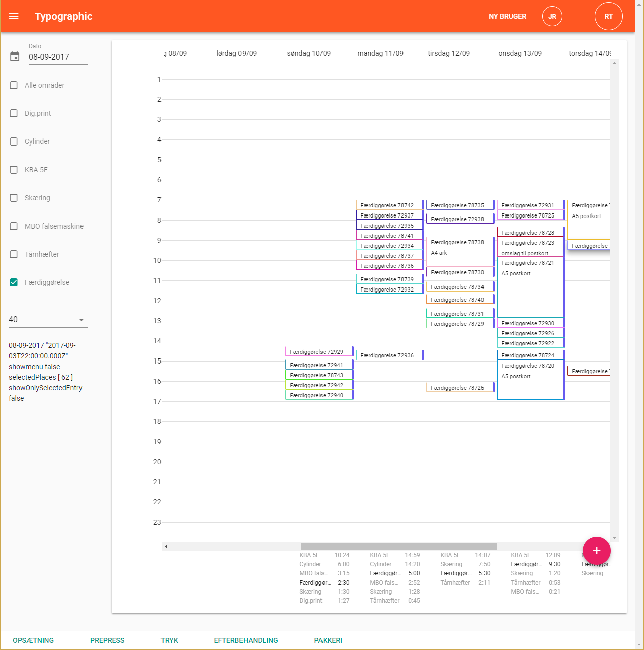The height and width of the screenshot is (650, 644).
Task: Click the Færdiggørelse 78735 entry
Action: coord(460,205)
